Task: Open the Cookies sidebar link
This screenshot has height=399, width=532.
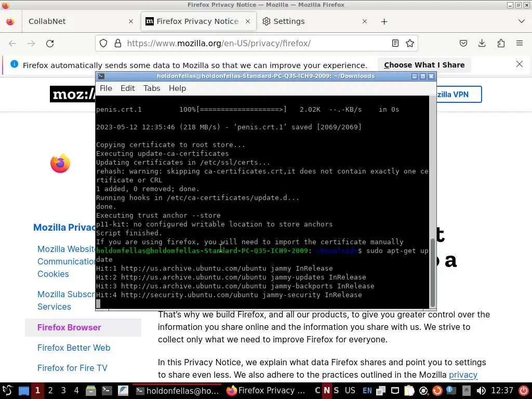Action: click(53, 274)
